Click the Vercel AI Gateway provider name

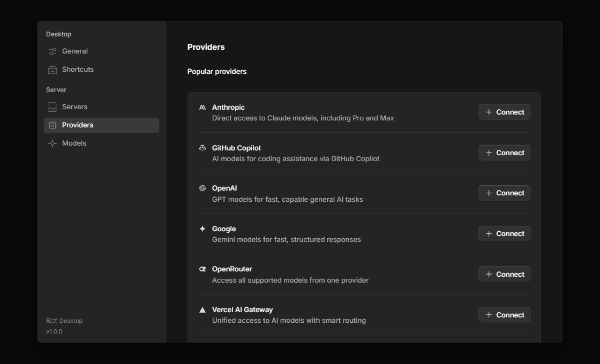coord(243,310)
